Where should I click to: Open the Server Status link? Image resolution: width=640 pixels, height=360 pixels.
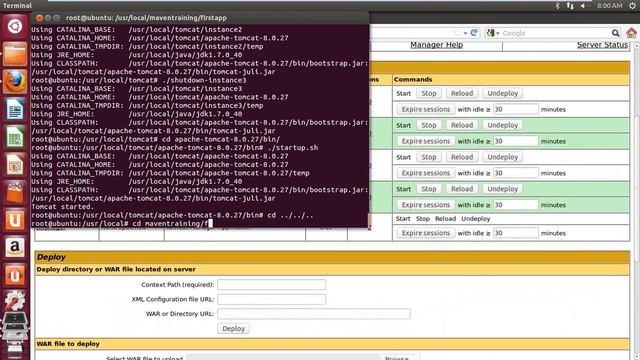coord(602,45)
